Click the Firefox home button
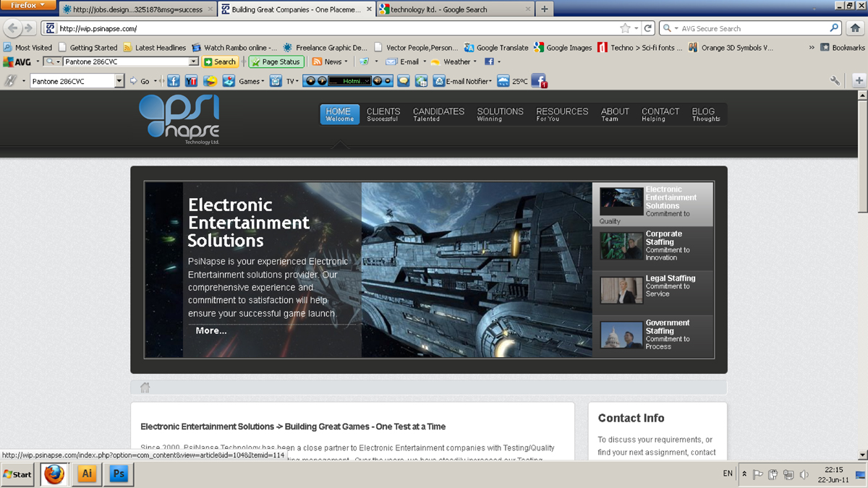 [854, 28]
